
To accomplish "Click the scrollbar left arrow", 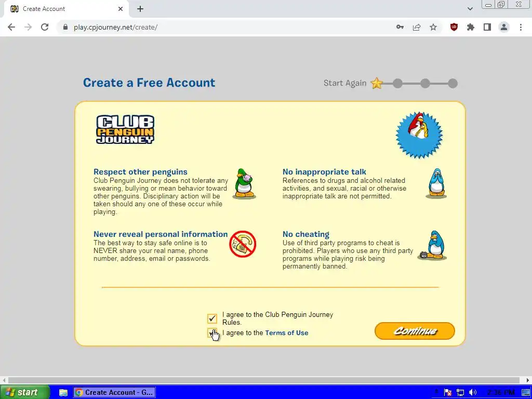I will tap(4, 380).
